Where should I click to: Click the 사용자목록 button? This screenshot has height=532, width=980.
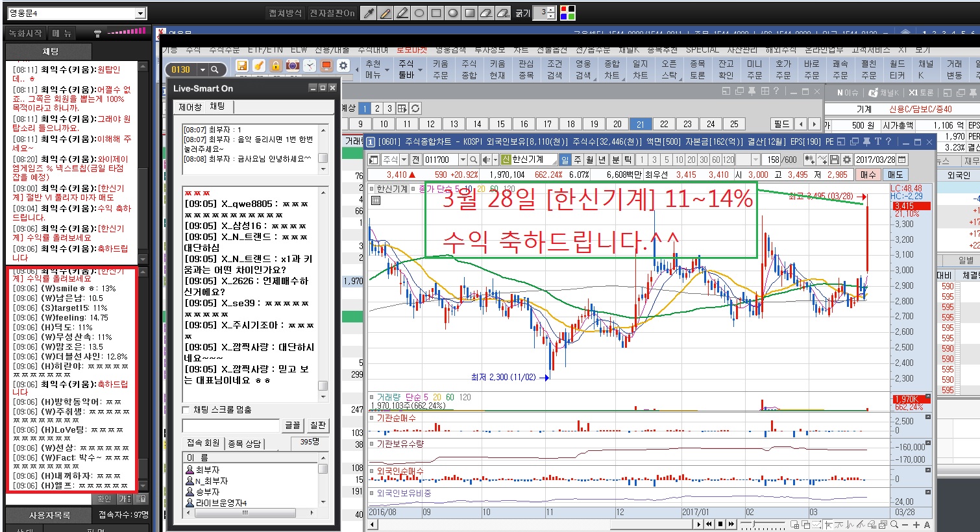(49, 515)
